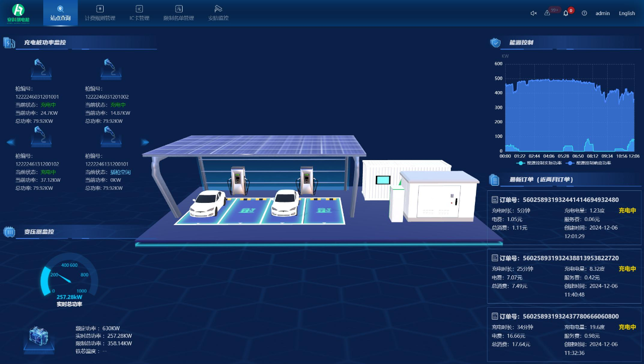Switch language to English
Viewport: 644px width, 364px height.
pyautogui.click(x=626, y=13)
